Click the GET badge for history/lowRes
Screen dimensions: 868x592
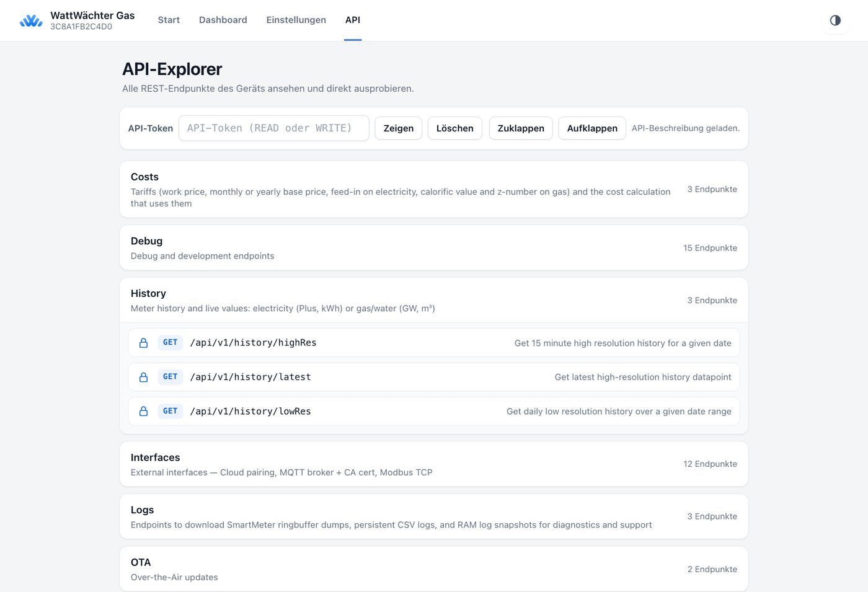click(170, 410)
